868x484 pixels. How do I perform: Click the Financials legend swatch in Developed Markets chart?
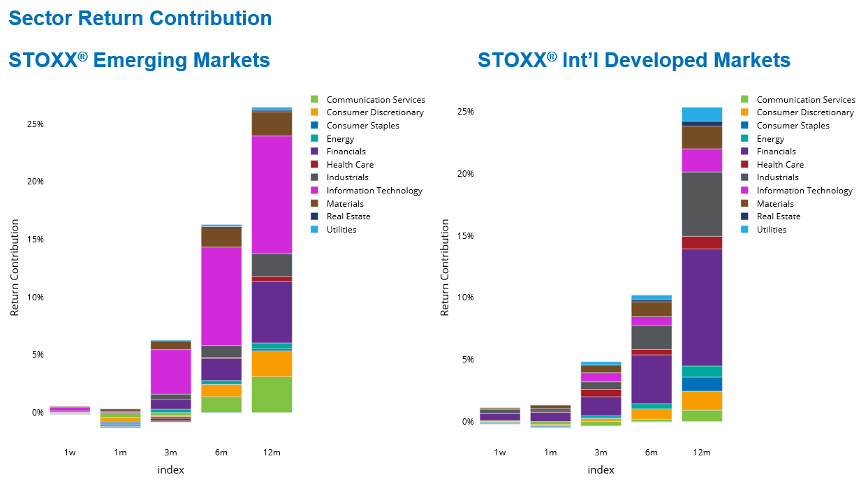(744, 151)
